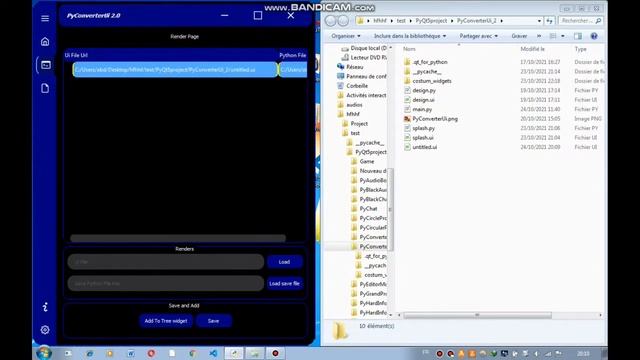The width and height of the screenshot is (640, 360).
Task: Click the tree widget horizontal scrollbar
Action: click(x=178, y=238)
